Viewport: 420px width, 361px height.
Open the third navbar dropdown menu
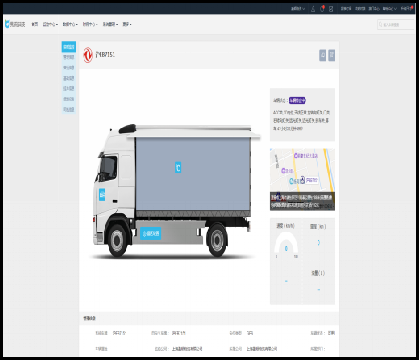point(90,24)
